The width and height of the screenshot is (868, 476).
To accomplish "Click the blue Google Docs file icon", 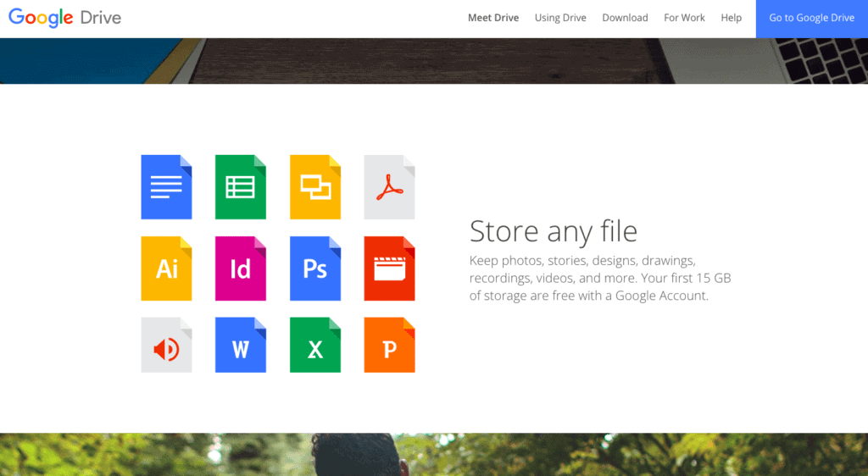I will click(166, 187).
